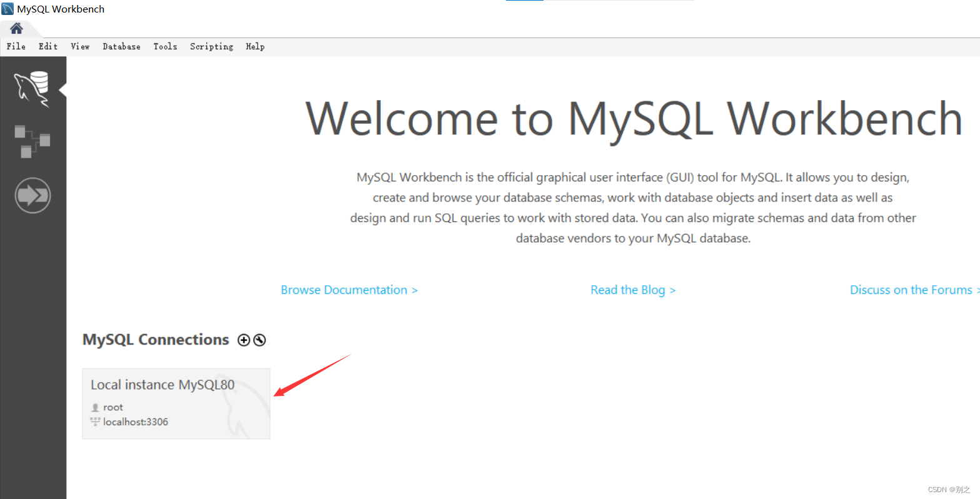Click the Browse Documentation link
Screen dimensions: 980x499
[350, 290]
